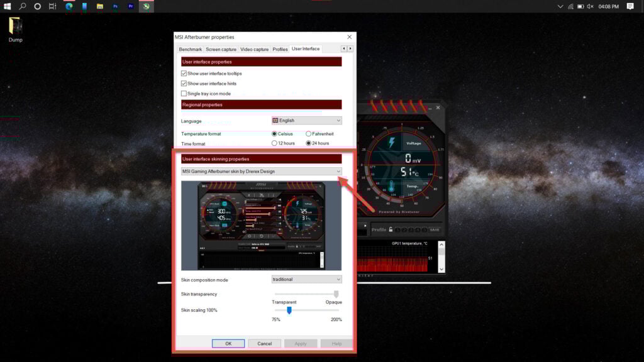Click the Help button
The width and height of the screenshot is (644, 362).
click(x=337, y=344)
